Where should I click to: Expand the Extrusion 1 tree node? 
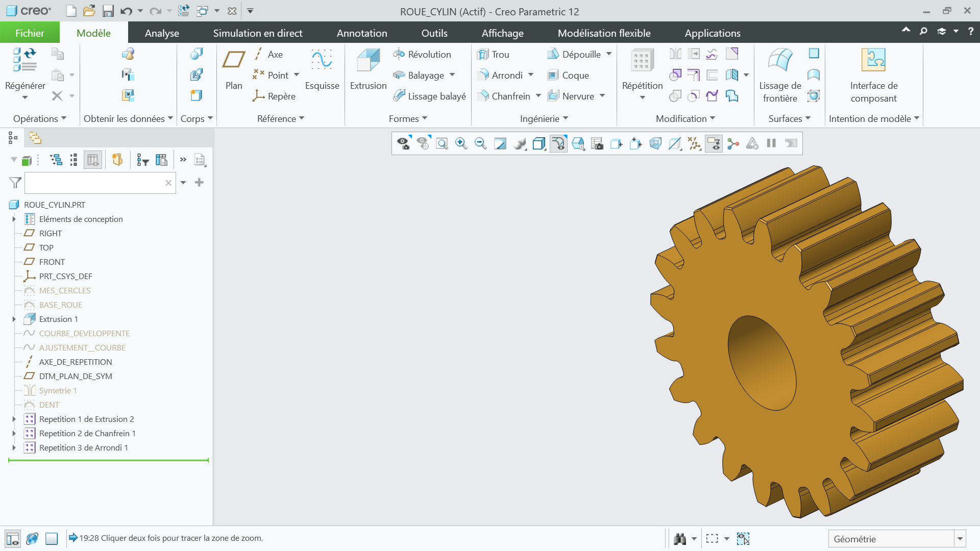click(x=14, y=319)
